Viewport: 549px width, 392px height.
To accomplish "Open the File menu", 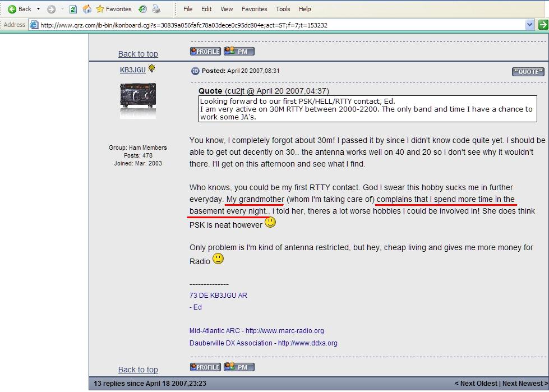I will [x=188, y=9].
